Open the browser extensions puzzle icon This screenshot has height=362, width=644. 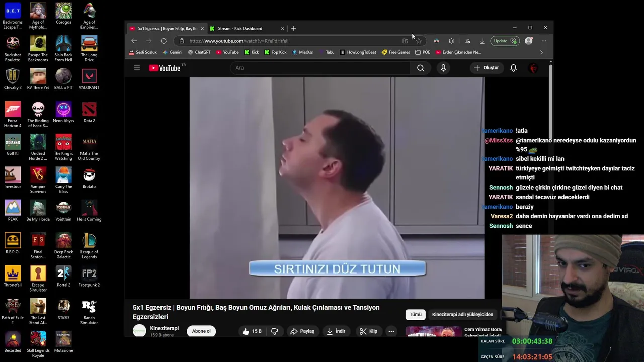point(451,41)
